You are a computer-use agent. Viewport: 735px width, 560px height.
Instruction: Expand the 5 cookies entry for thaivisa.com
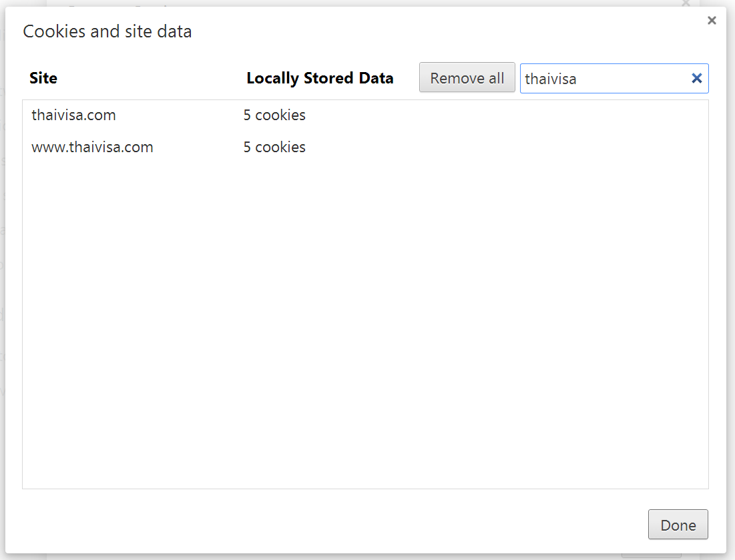274,115
